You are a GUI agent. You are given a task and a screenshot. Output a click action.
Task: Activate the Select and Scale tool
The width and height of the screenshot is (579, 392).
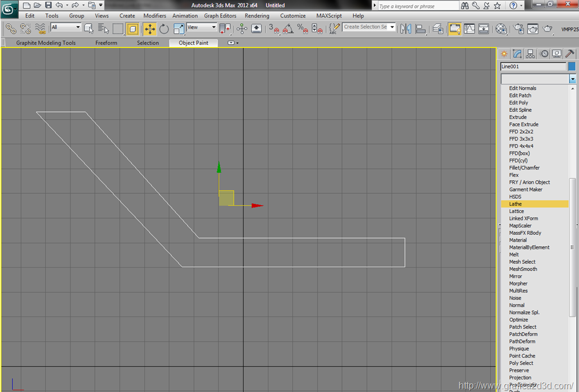(x=179, y=29)
